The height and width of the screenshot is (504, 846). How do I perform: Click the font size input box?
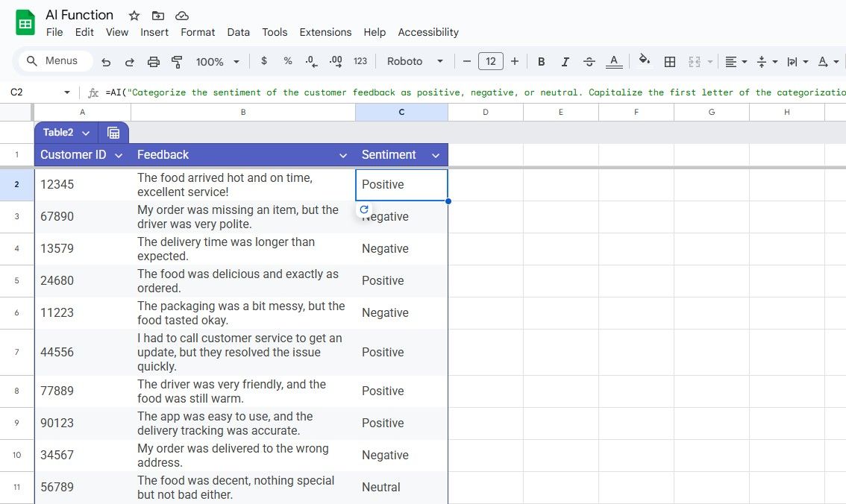pos(491,61)
